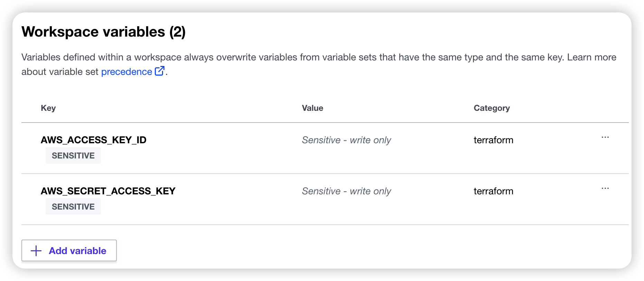Click SENSITIVE badge under AWS_ACCESS_KEY_ID
This screenshot has height=281, width=644.
click(73, 155)
